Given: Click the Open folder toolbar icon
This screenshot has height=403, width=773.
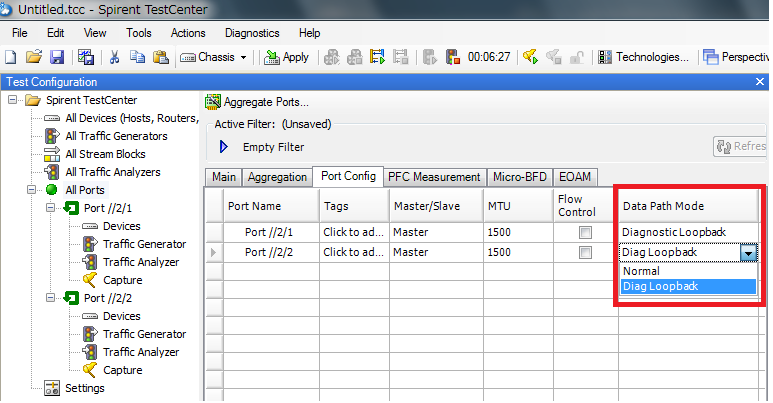Looking at the screenshot, I should click(x=34, y=57).
